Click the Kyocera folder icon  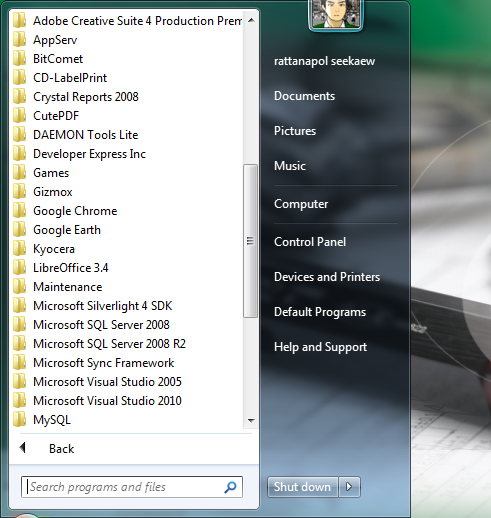[x=19, y=249]
